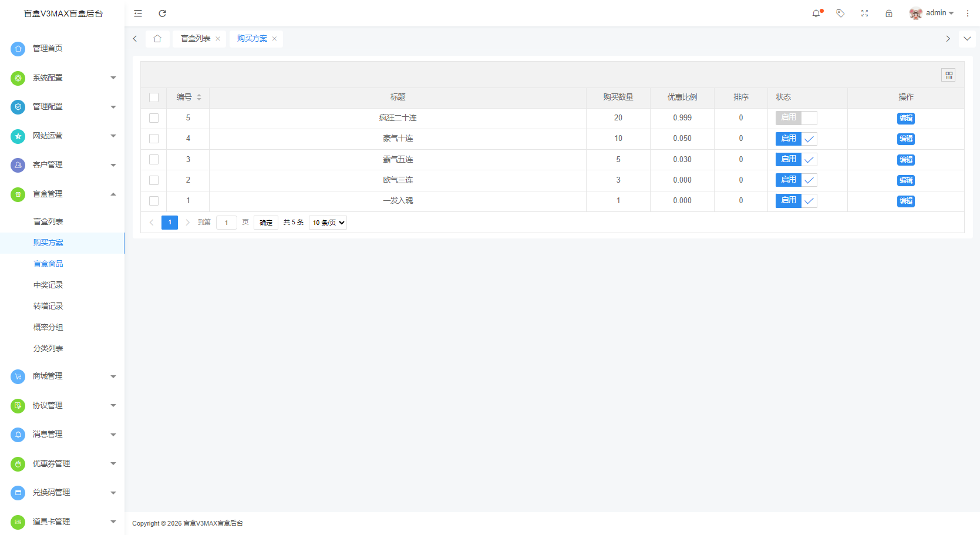This screenshot has height=535, width=980.
Task: Expand the 商城管理 menu
Action: pyautogui.click(x=113, y=376)
